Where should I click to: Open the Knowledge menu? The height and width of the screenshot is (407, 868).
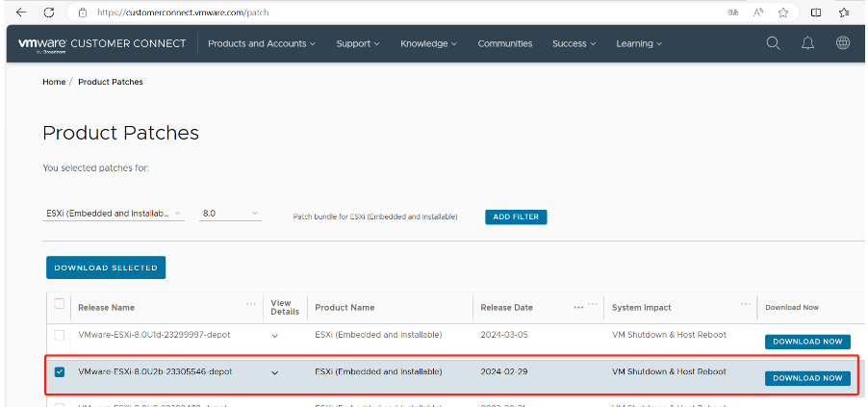point(428,43)
